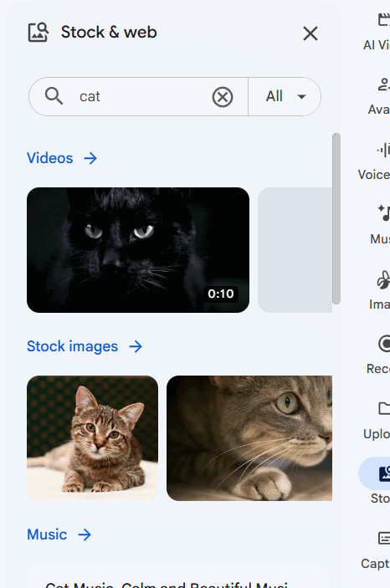Open the Avatars tool in sidebar

click(379, 96)
